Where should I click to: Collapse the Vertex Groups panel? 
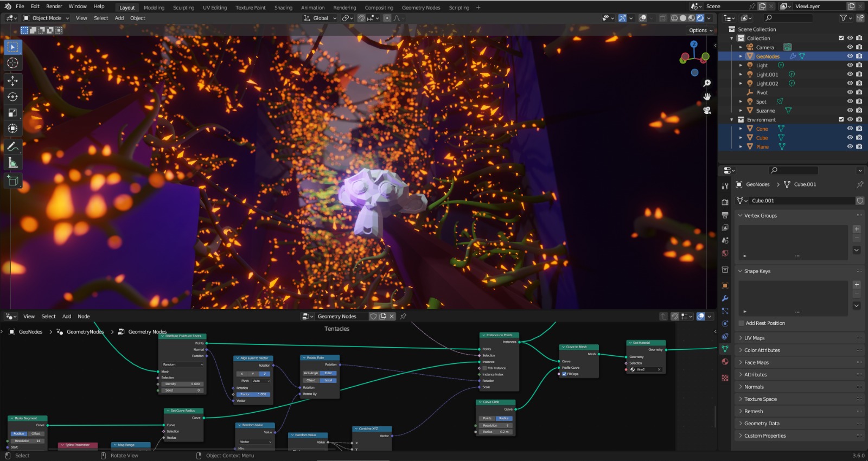(800, 216)
